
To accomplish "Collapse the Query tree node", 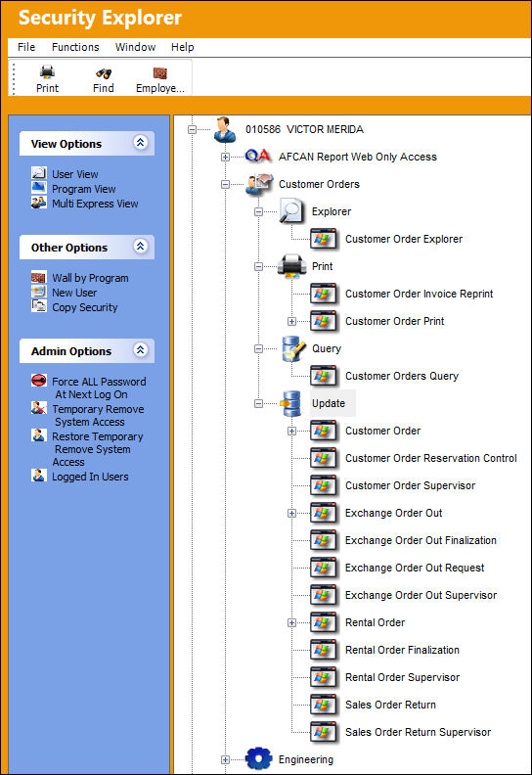I will tap(258, 349).
